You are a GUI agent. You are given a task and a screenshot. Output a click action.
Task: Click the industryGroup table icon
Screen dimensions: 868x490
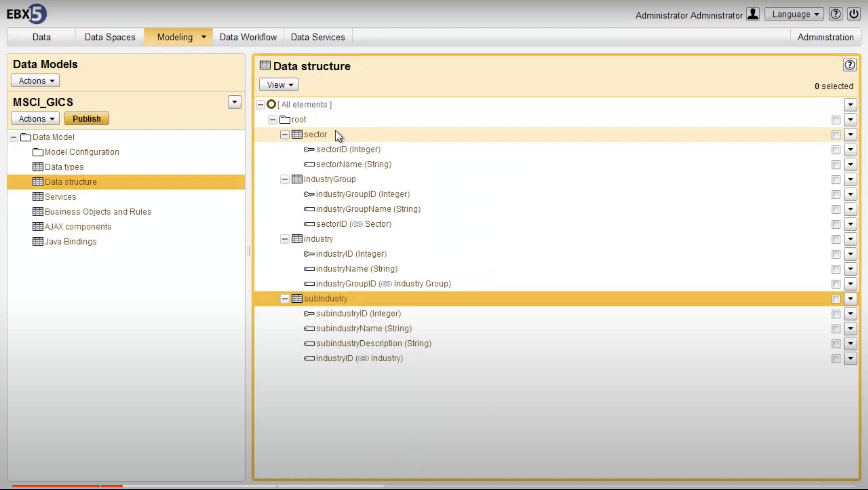pyautogui.click(x=297, y=179)
